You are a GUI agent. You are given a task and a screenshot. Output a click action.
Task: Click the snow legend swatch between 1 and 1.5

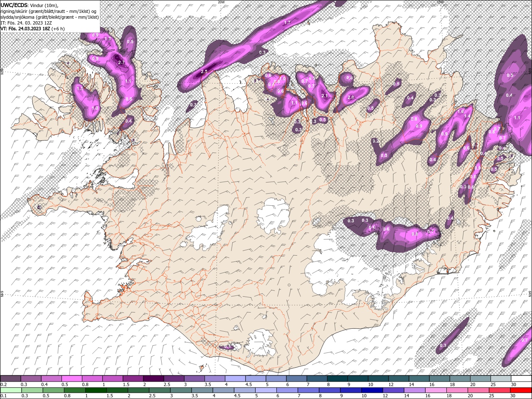113,379
